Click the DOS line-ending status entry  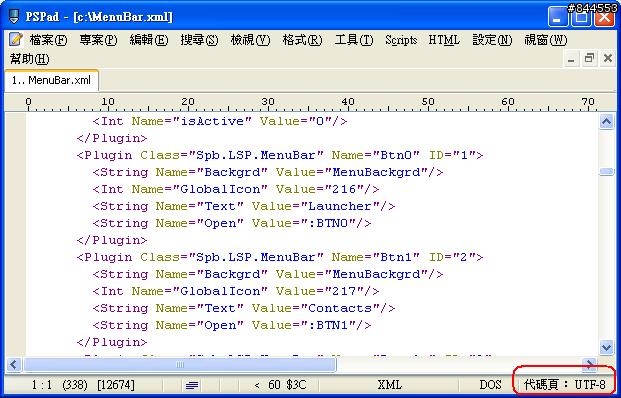pos(490,385)
